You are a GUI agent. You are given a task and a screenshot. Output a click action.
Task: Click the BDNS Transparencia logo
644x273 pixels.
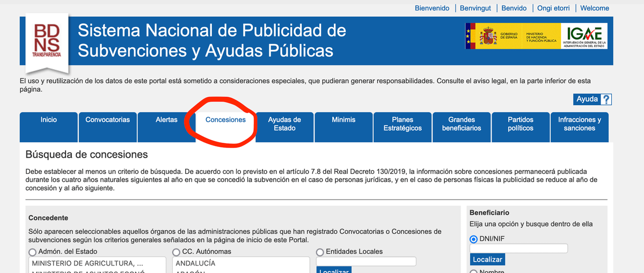[x=47, y=41]
